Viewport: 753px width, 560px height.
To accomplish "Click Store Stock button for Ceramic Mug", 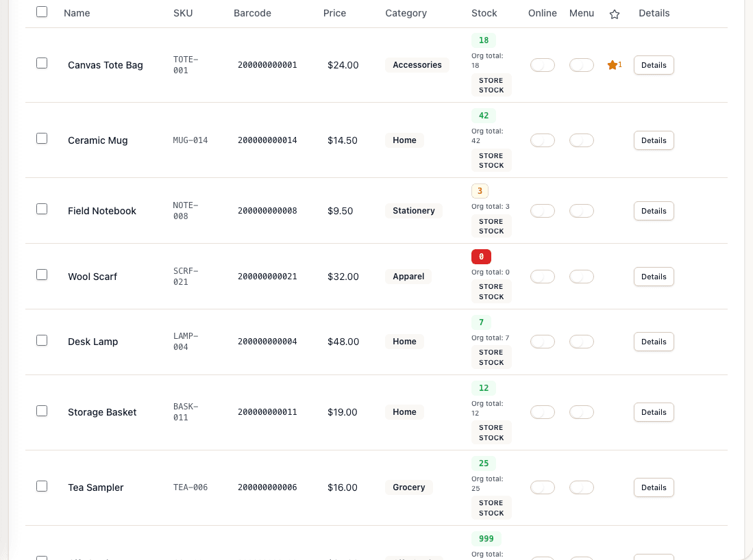I will coord(491,161).
